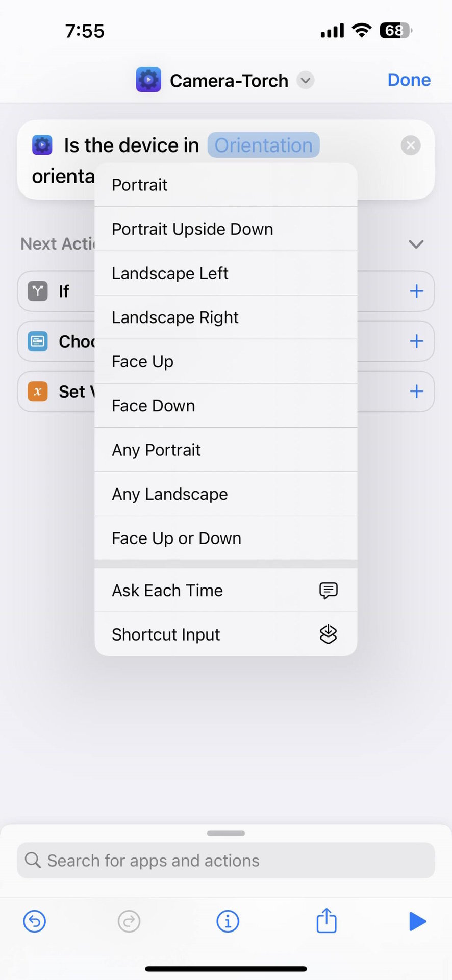Select Any Landscape menu entry
Screen dimensions: 452x980
tap(225, 494)
